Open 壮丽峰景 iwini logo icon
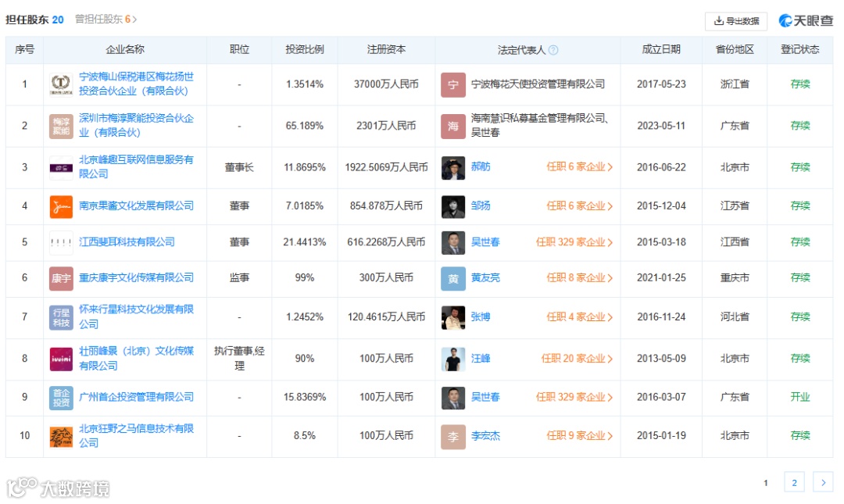The width and height of the screenshot is (844, 504). tap(62, 359)
